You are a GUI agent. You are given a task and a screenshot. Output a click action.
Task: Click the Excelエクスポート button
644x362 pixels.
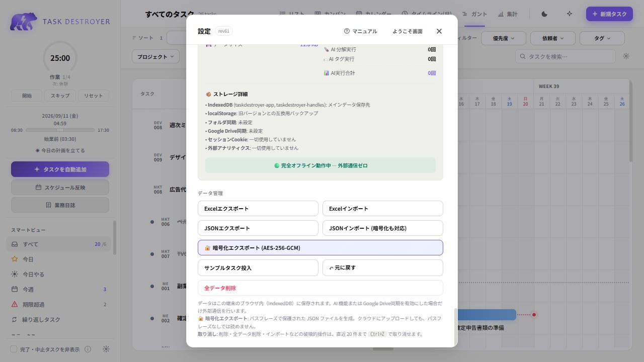click(258, 209)
